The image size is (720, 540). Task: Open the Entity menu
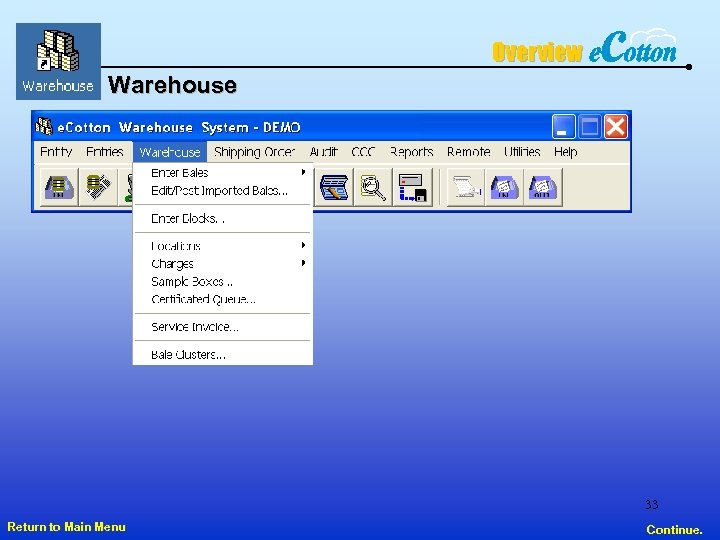coord(56,152)
